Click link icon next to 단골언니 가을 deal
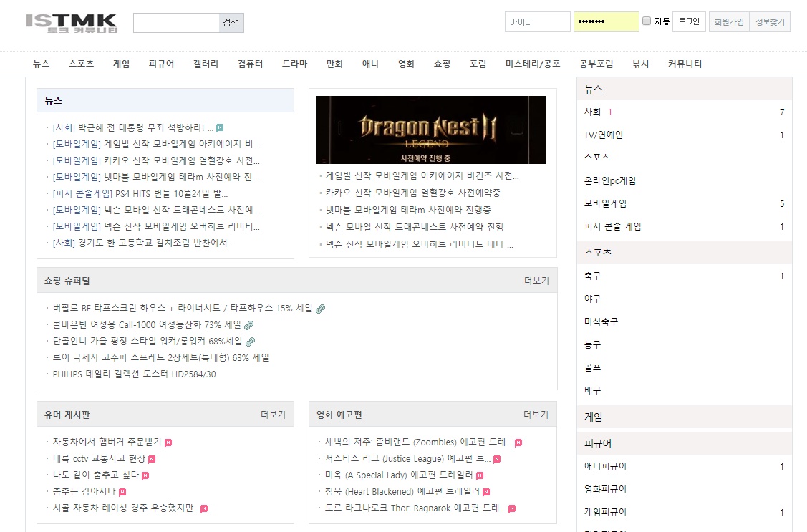The image size is (807, 532). click(250, 342)
